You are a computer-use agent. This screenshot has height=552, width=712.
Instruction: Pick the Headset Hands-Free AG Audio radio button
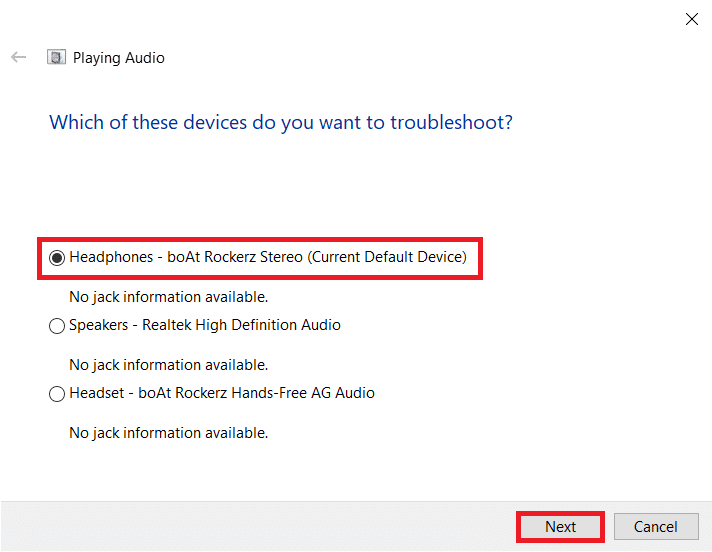coord(57,394)
